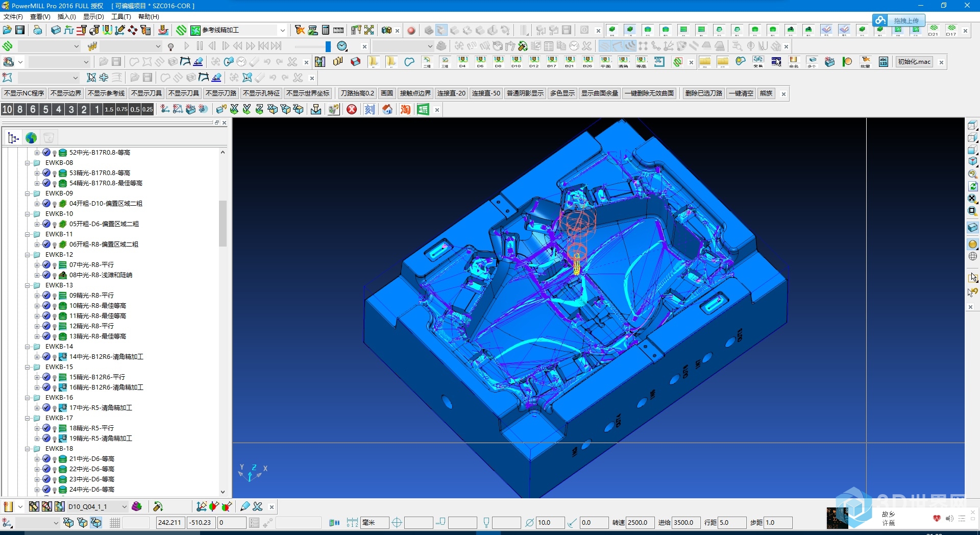Image resolution: width=980 pixels, height=535 pixels.
Task: Click the D10 tool icon
Action: tap(516, 62)
